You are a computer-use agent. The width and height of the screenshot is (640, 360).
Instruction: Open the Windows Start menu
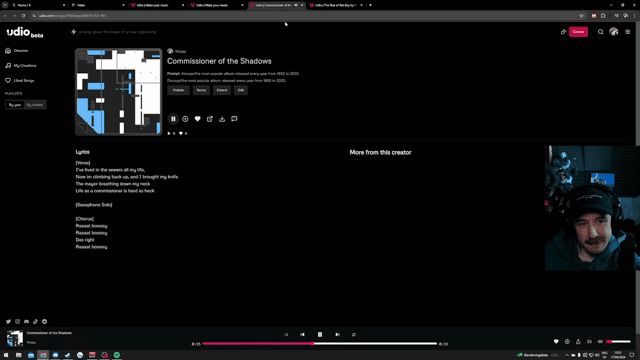(x=6, y=355)
